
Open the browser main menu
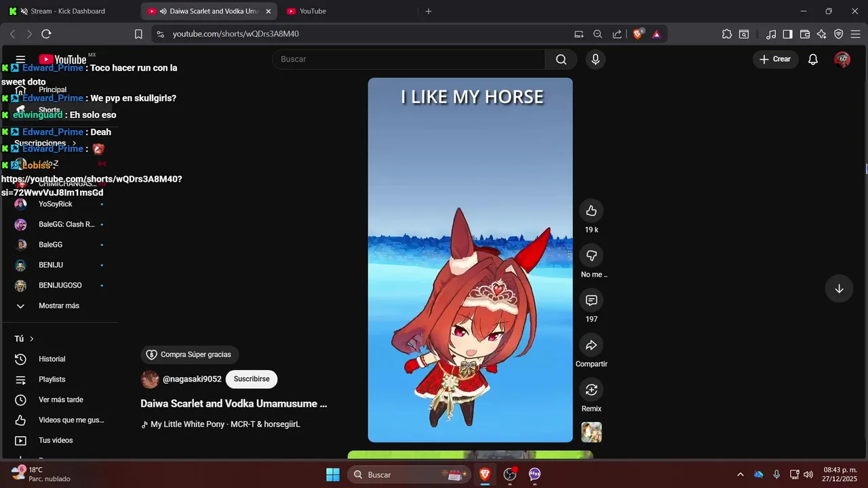pos(856,34)
